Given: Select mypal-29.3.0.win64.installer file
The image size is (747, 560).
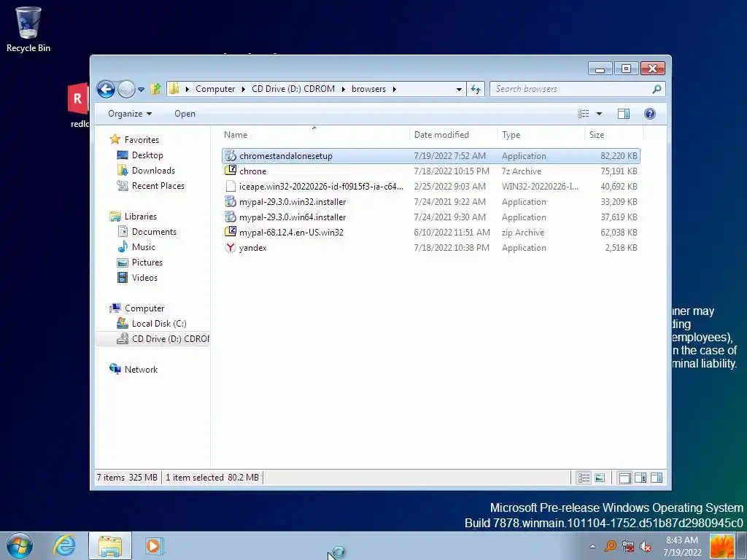Looking at the screenshot, I should (x=430, y=217).
